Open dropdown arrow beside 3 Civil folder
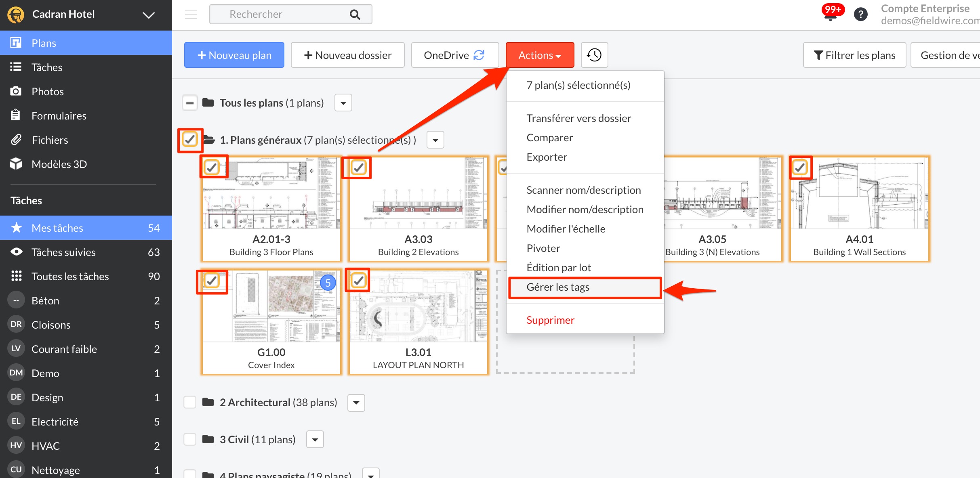 pyautogui.click(x=315, y=439)
